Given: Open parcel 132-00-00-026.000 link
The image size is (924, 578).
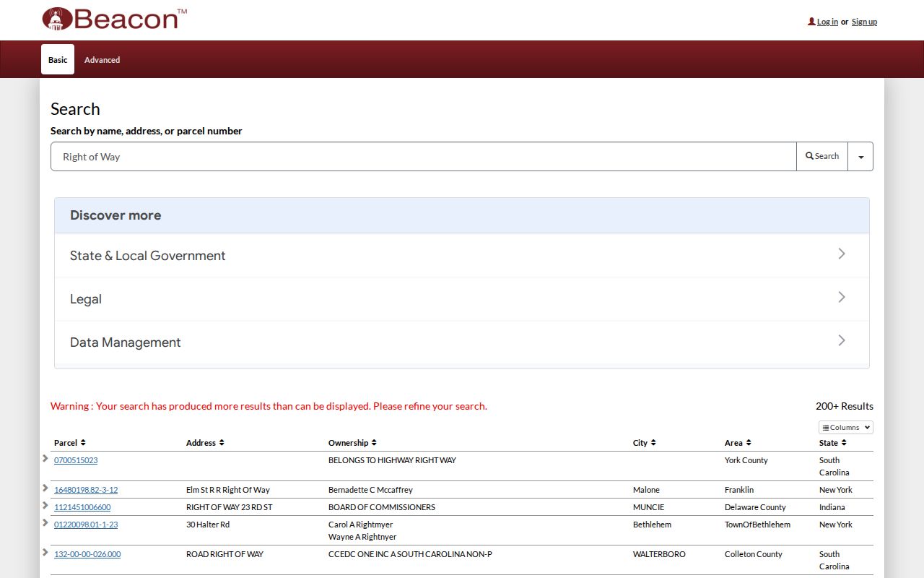Looking at the screenshot, I should (87, 554).
